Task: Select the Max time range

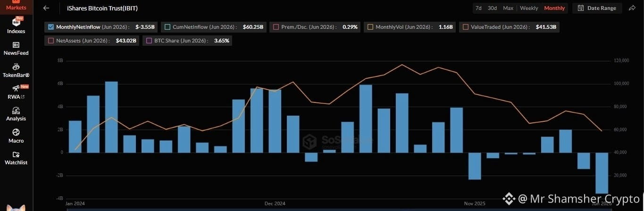Action: point(508,8)
